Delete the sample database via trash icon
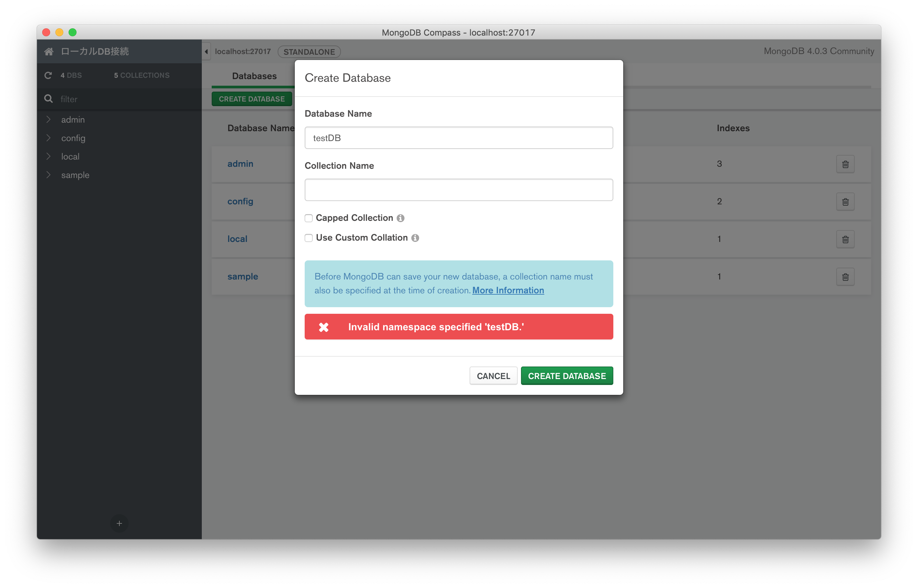The width and height of the screenshot is (918, 588). click(x=845, y=277)
